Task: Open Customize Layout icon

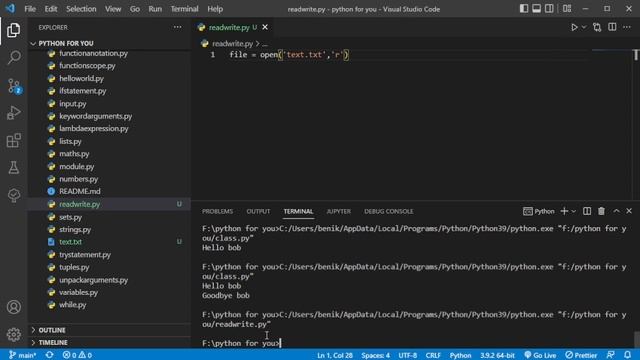Action: pos(567,9)
